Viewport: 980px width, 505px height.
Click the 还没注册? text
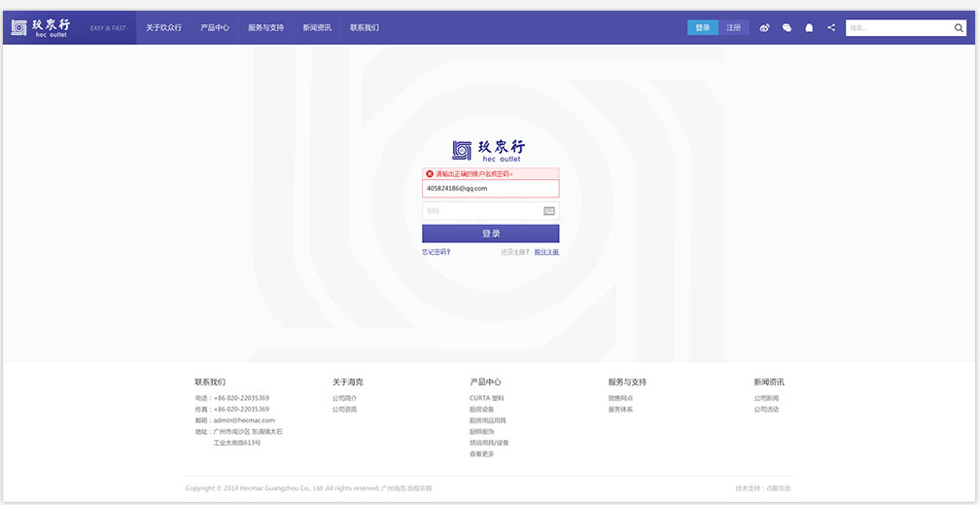(x=515, y=252)
